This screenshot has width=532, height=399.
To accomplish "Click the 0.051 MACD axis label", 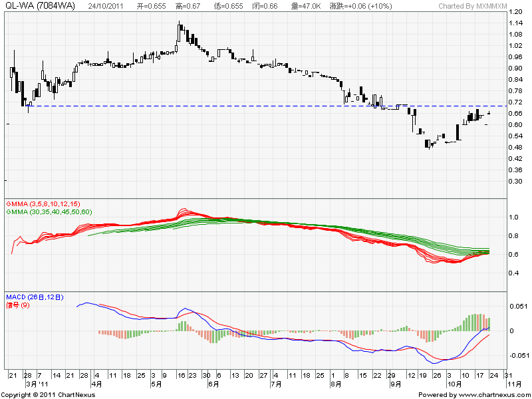I will [x=517, y=307].
